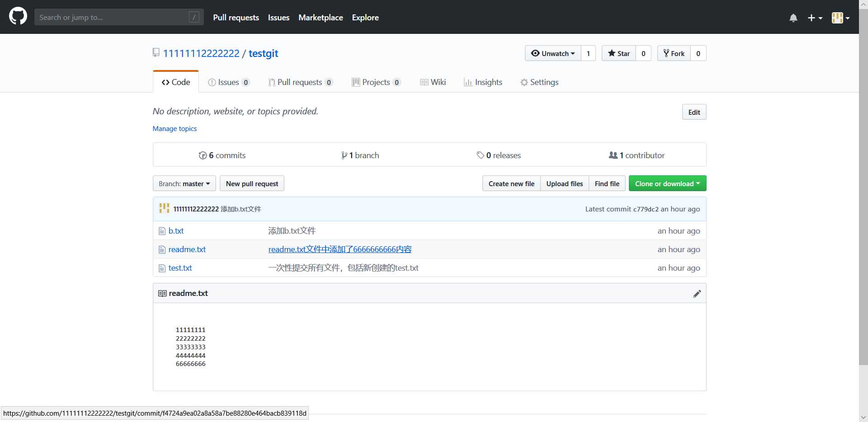Open the testgit repository link

click(x=263, y=53)
